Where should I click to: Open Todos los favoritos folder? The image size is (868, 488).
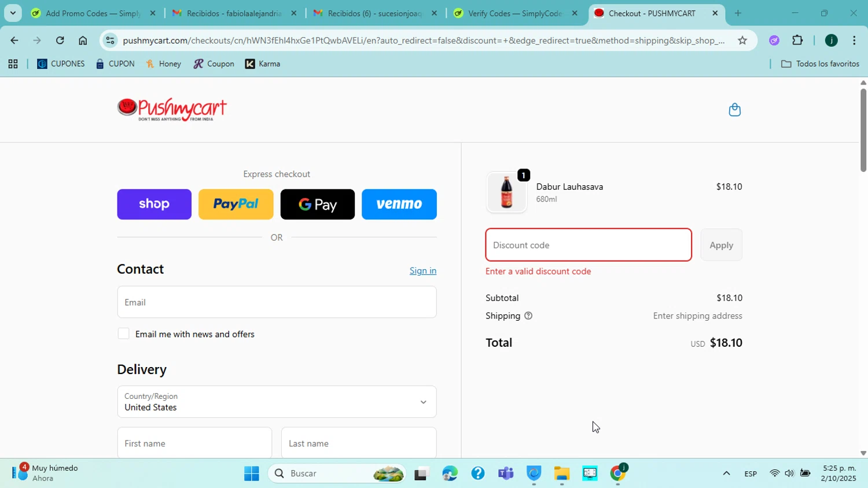820,64
